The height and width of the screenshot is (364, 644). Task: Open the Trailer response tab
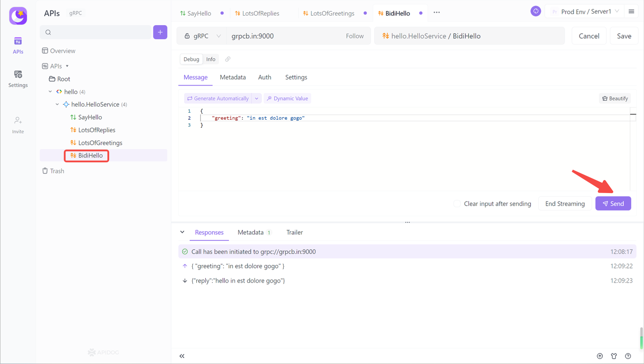294,232
